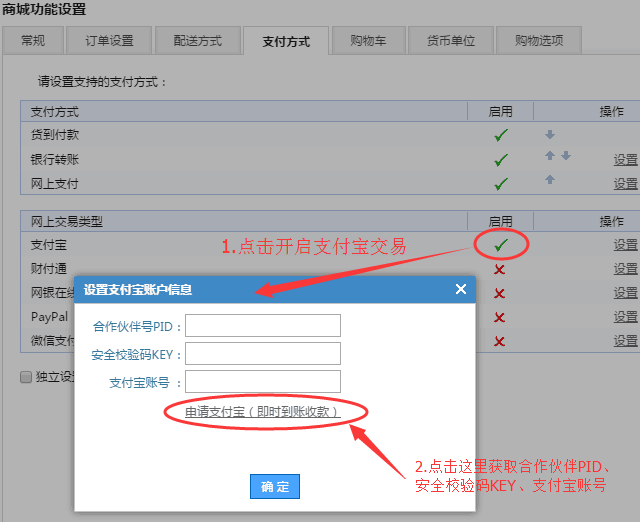Open the 购物车 tab
Viewport: 640px width, 522px height.
tap(368, 40)
